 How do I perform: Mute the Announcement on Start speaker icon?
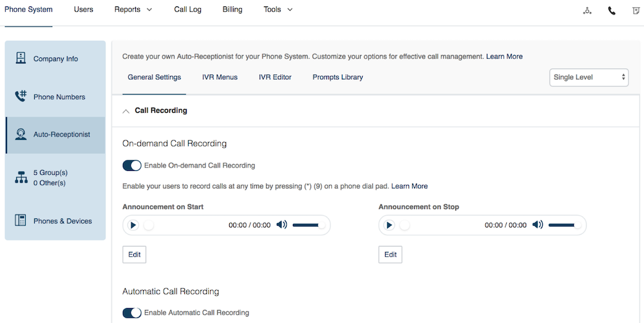[x=282, y=225]
